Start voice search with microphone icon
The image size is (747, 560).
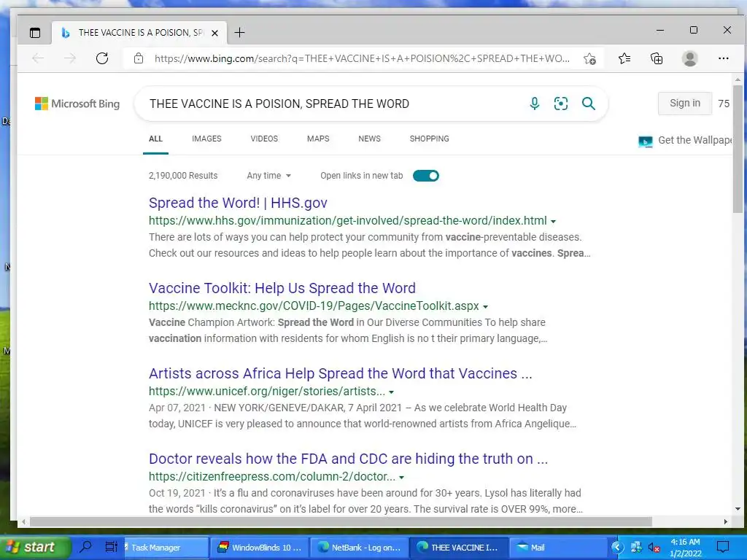click(535, 104)
